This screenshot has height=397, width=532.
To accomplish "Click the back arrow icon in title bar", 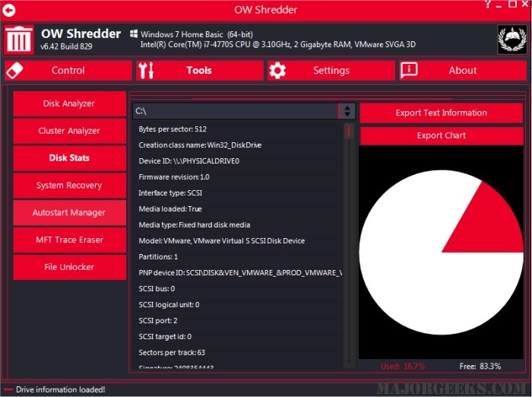I will coord(9,10).
